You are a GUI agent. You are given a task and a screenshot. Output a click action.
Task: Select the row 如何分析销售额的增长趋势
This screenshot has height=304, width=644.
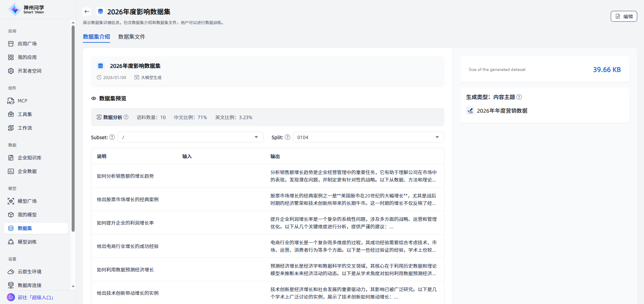125,176
